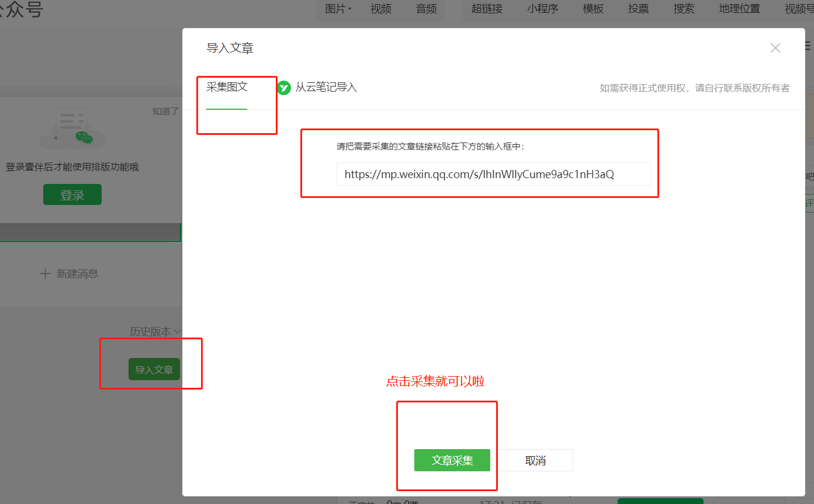Open the 图片 dropdown in toolbar
Screen dimensions: 814x504
click(338, 9)
